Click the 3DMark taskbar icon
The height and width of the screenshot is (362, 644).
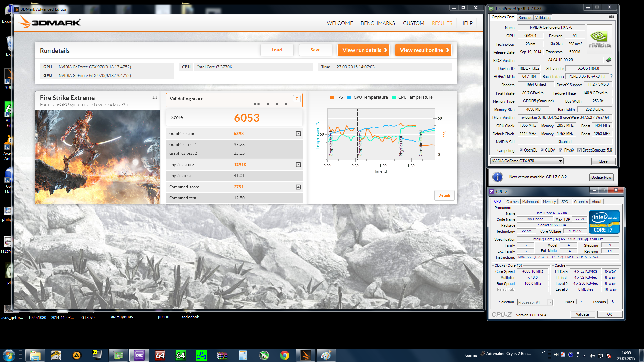(305, 355)
